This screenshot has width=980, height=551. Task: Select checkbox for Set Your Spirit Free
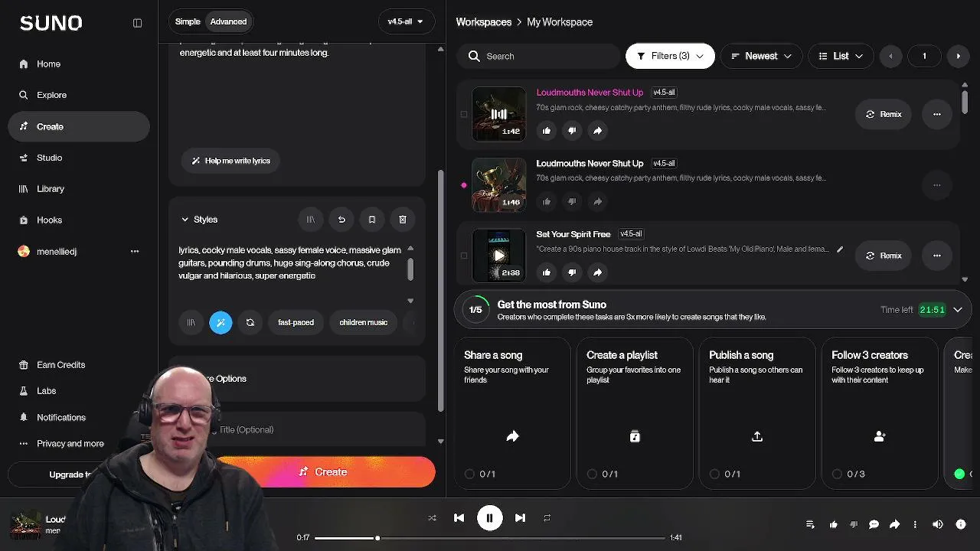point(464,256)
